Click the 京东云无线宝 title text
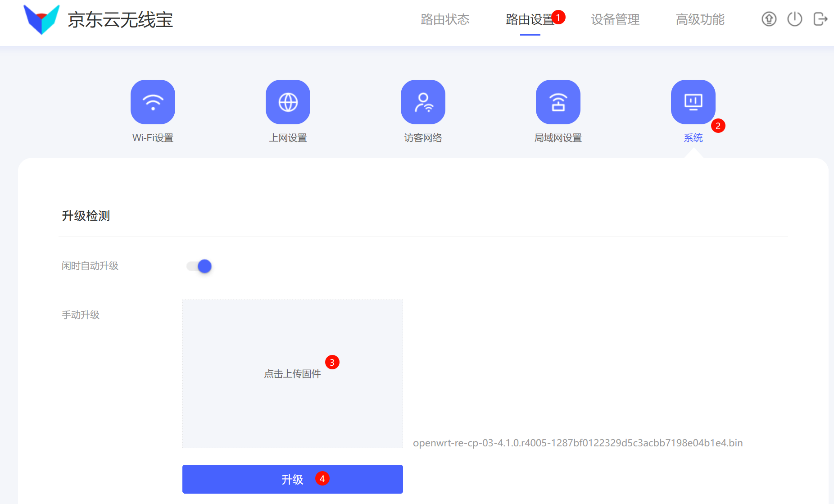Viewport: 834px width, 504px height. (120, 20)
